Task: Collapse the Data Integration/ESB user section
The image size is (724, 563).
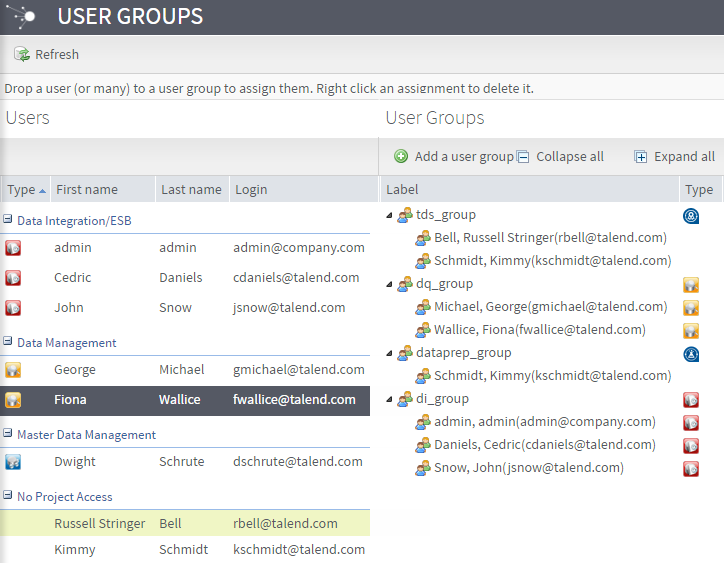Action: coord(8,220)
